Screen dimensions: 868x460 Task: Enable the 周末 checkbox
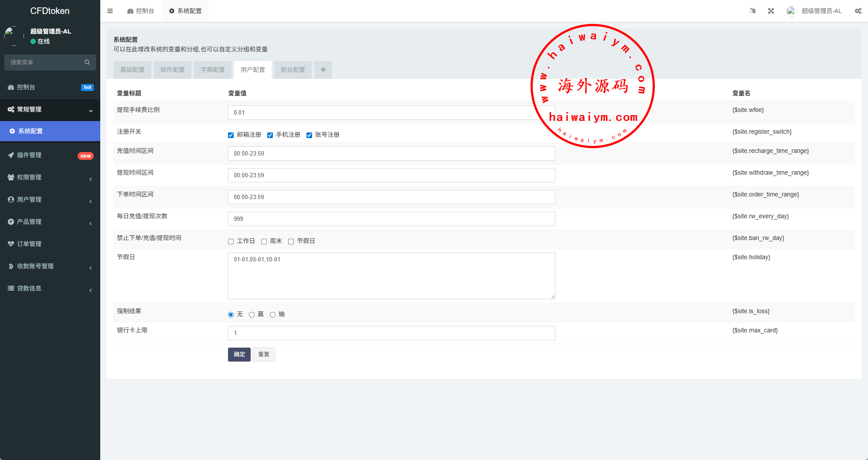tap(264, 241)
